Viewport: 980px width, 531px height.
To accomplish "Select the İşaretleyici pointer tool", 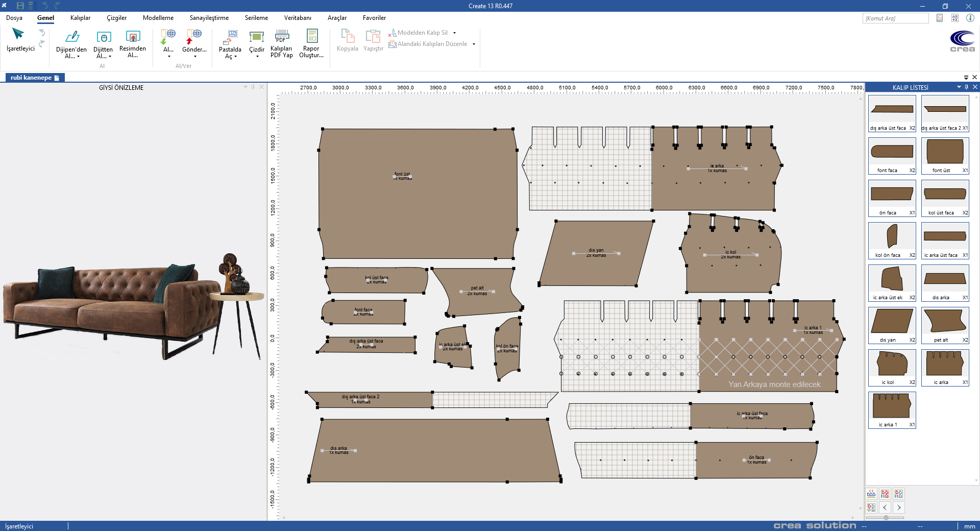I will pyautogui.click(x=18, y=35).
